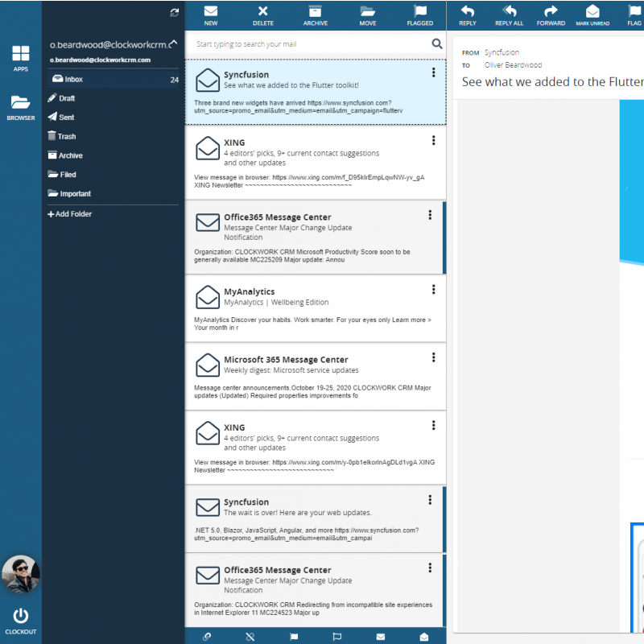Open options for Office365 Internet Explorer 11 email
644x644 pixels.
(x=430, y=568)
